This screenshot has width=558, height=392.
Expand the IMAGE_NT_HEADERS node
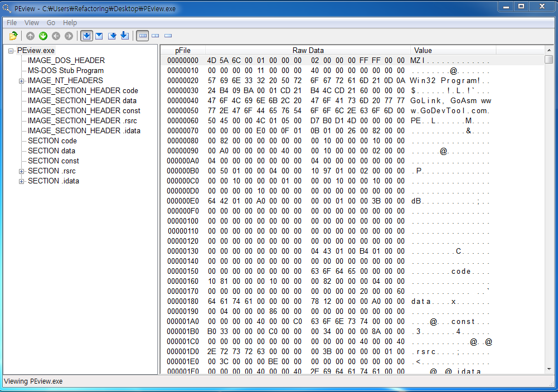pyautogui.click(x=21, y=81)
